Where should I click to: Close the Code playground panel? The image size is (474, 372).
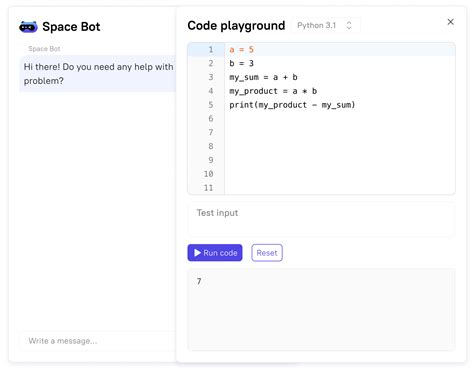point(450,22)
